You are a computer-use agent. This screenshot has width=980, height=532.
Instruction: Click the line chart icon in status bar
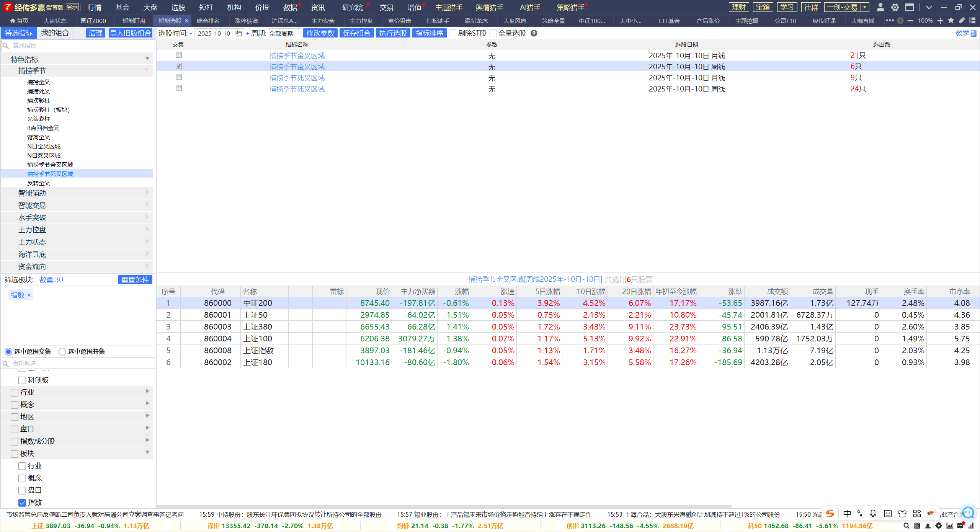[949, 526]
